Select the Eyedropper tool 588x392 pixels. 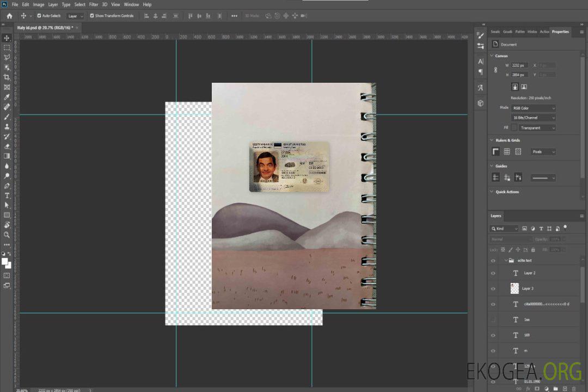pyautogui.click(x=7, y=97)
